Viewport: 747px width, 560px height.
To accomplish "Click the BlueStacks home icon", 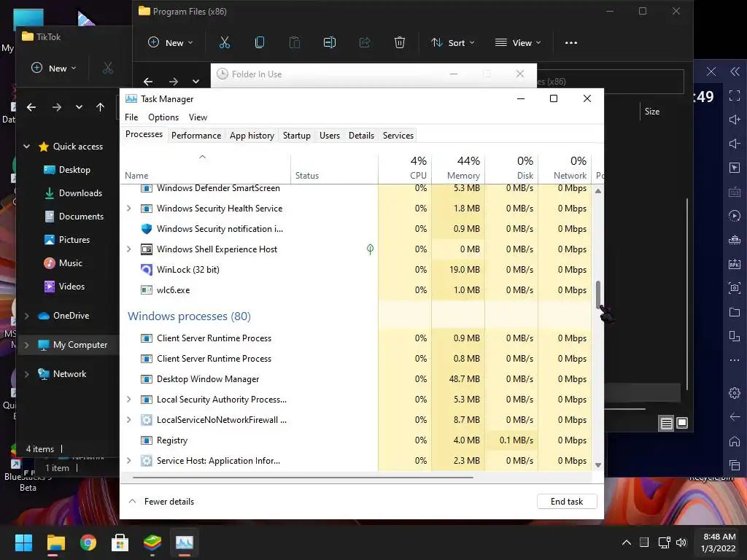I will (735, 441).
